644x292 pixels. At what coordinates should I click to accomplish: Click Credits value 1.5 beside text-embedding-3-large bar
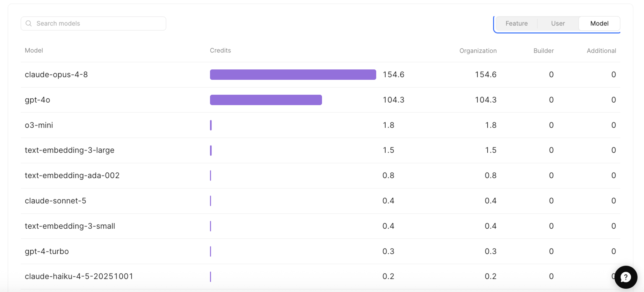click(x=389, y=150)
